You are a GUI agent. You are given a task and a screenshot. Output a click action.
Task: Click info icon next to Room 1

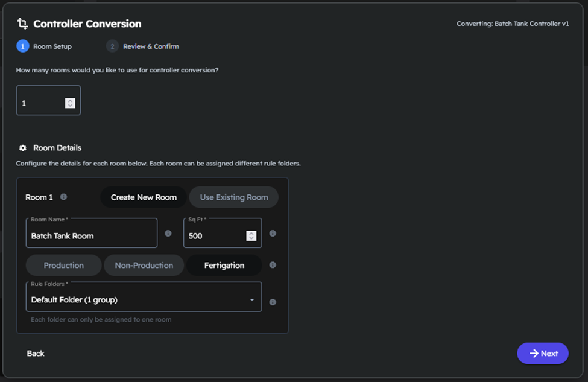pyautogui.click(x=63, y=197)
